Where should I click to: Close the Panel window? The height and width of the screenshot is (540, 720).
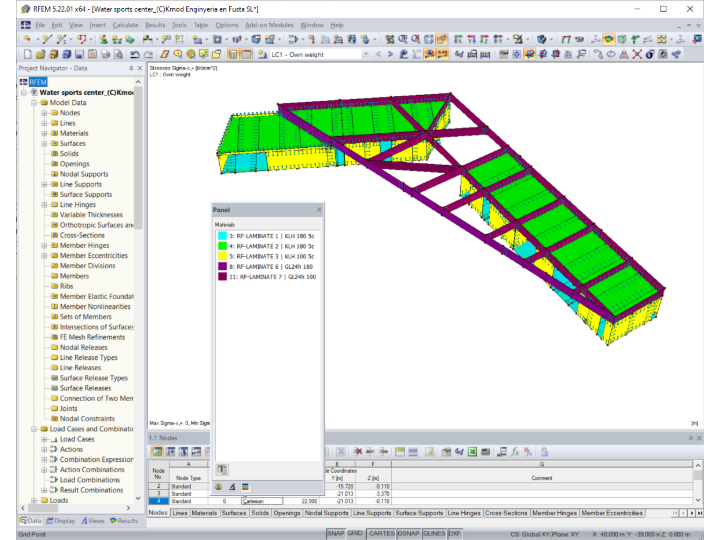[319, 210]
